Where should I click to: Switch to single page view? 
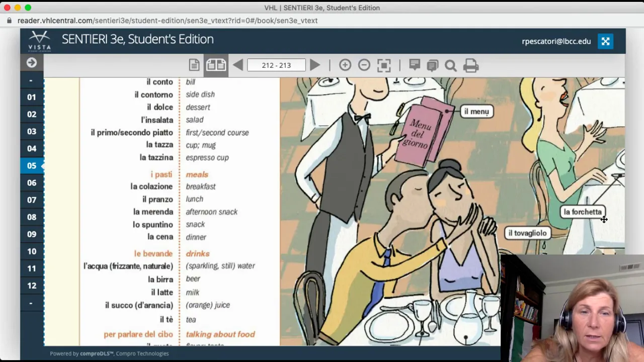pyautogui.click(x=194, y=65)
